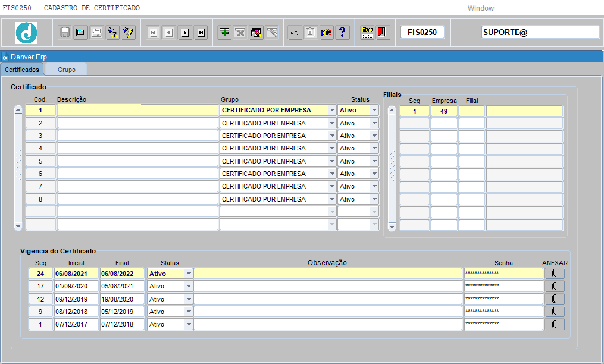Click Descrição field of certificate row 2

click(x=138, y=123)
